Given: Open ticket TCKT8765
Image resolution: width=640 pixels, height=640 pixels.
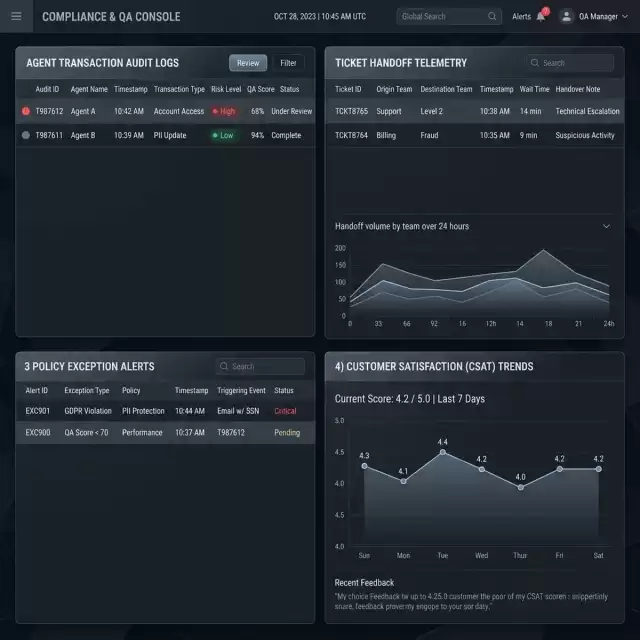Looking at the screenshot, I should coord(474,111).
